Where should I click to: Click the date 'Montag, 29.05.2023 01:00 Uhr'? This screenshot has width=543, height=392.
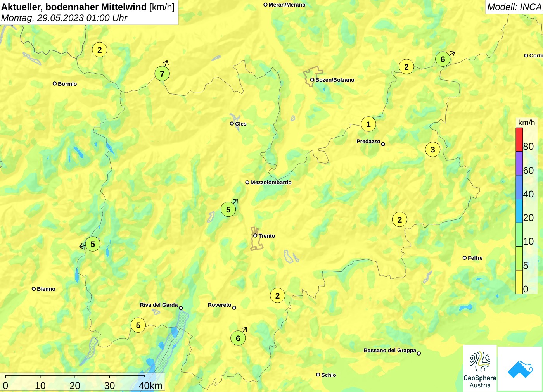pos(64,18)
